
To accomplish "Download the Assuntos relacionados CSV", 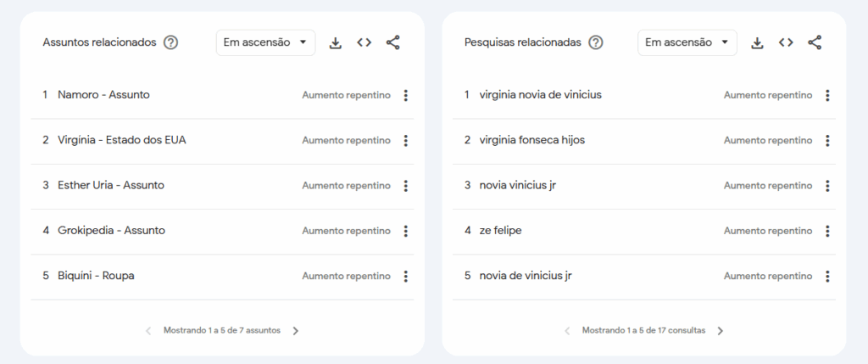I will coord(336,42).
